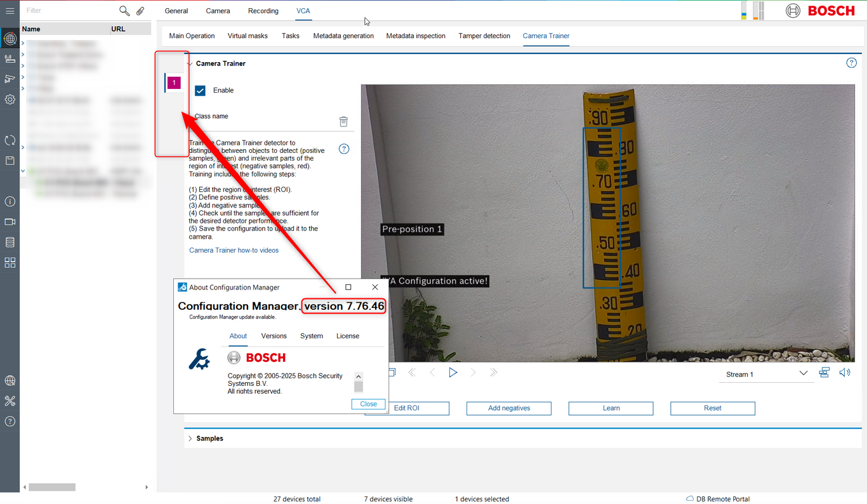
Task: Collapse the Camera Trainer section
Action: point(189,63)
